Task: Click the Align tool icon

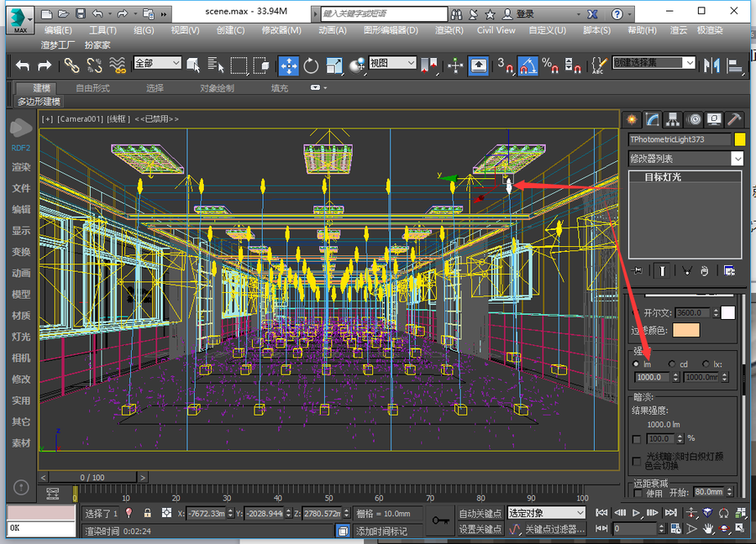Action: click(x=734, y=65)
